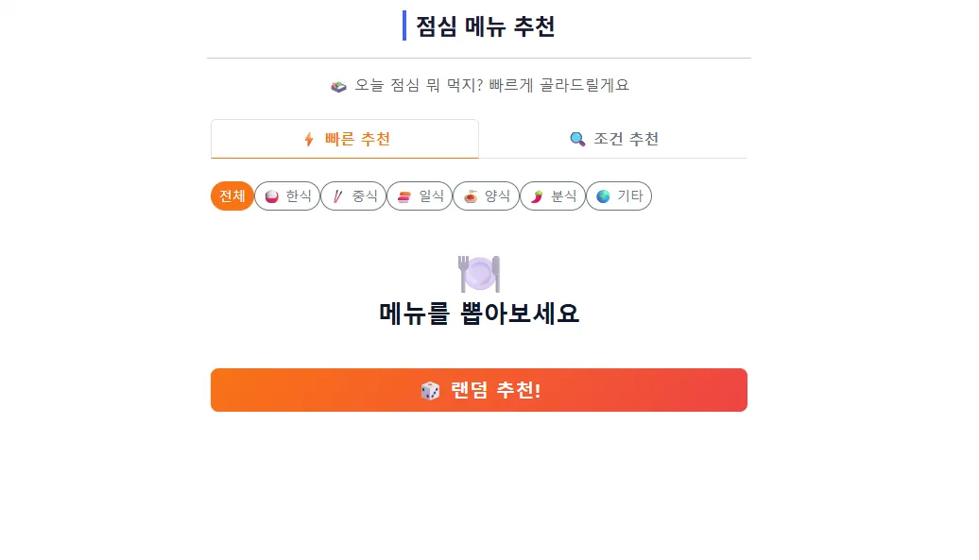
Task: Click the 점심 메뉴 추천 heading
Action: point(485,26)
